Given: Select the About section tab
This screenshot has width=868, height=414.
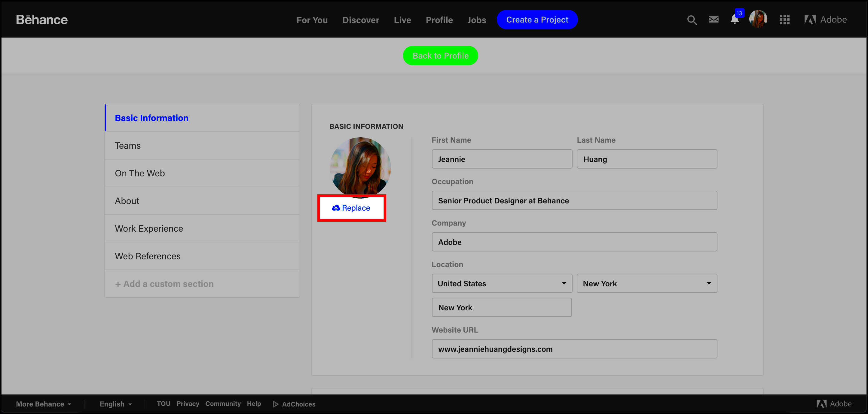Looking at the screenshot, I should (127, 201).
